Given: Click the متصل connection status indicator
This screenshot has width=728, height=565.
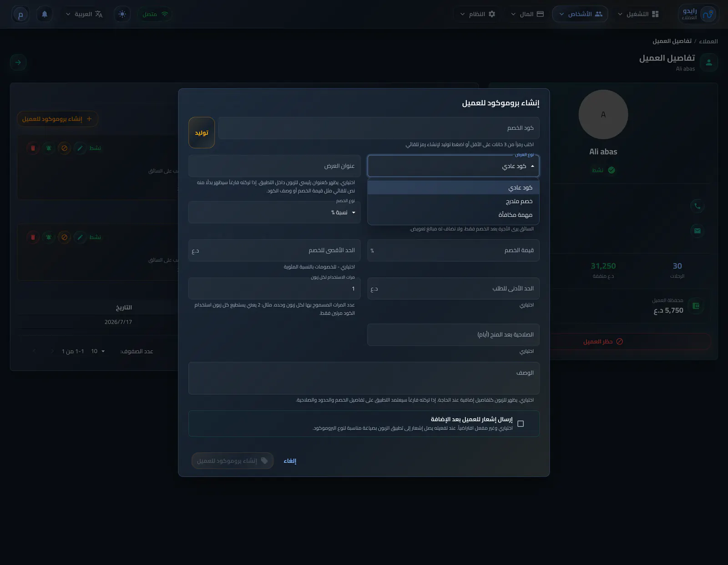Looking at the screenshot, I should point(155,14).
